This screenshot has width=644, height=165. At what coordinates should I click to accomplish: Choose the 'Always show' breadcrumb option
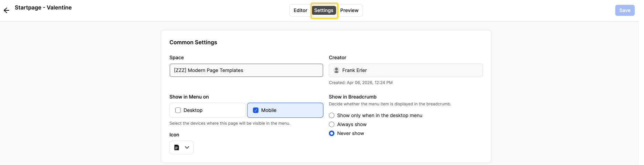[332, 124]
